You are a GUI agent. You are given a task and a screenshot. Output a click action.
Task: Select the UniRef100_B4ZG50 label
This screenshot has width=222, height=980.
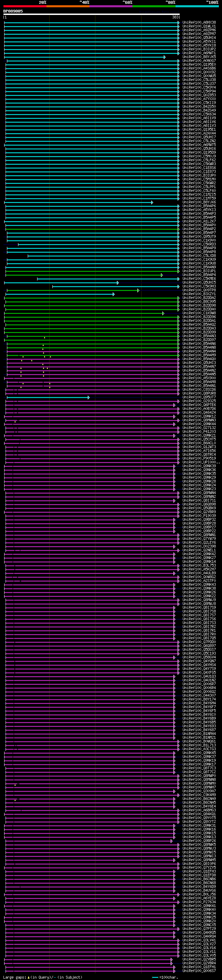point(199,106)
